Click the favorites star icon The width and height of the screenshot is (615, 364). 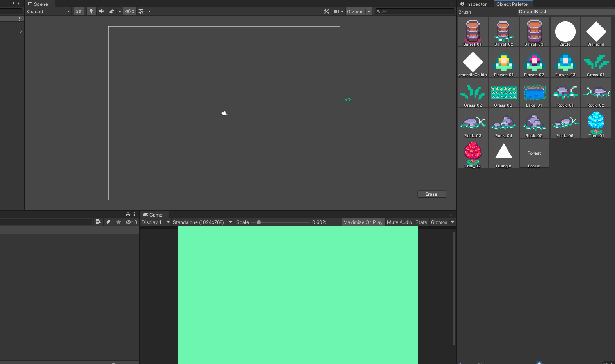pos(119,222)
